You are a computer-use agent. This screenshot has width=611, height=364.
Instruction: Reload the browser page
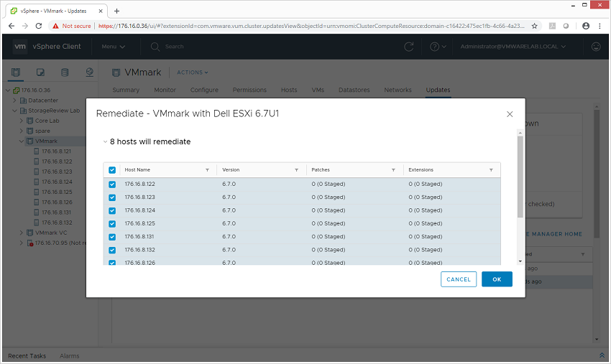pyautogui.click(x=39, y=26)
